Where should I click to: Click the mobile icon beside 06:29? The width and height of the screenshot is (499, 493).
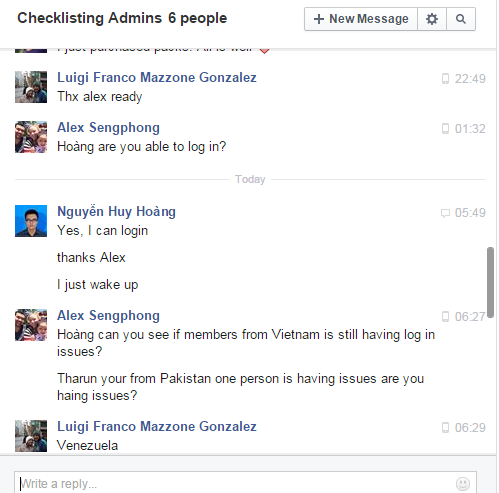click(x=445, y=427)
